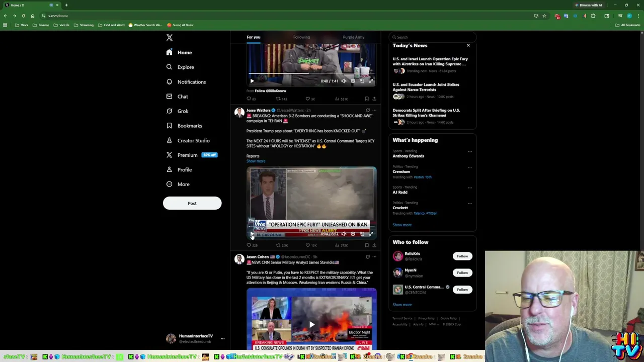
Task: Open Premium in the sidebar
Action: [191, 155]
